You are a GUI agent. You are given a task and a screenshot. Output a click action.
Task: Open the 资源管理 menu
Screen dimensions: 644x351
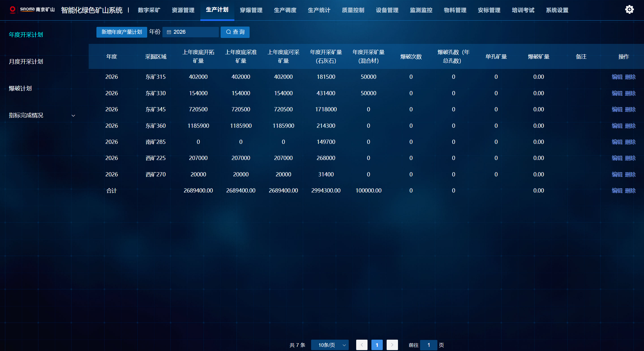(183, 10)
